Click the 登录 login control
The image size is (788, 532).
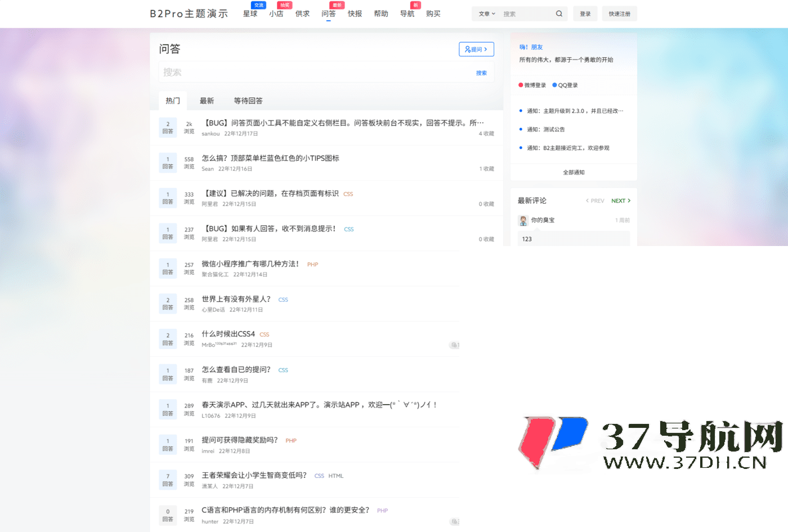(585, 13)
